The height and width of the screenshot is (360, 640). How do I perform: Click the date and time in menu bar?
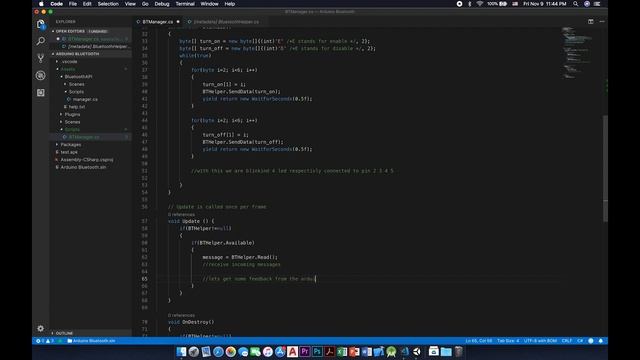coord(544,4)
